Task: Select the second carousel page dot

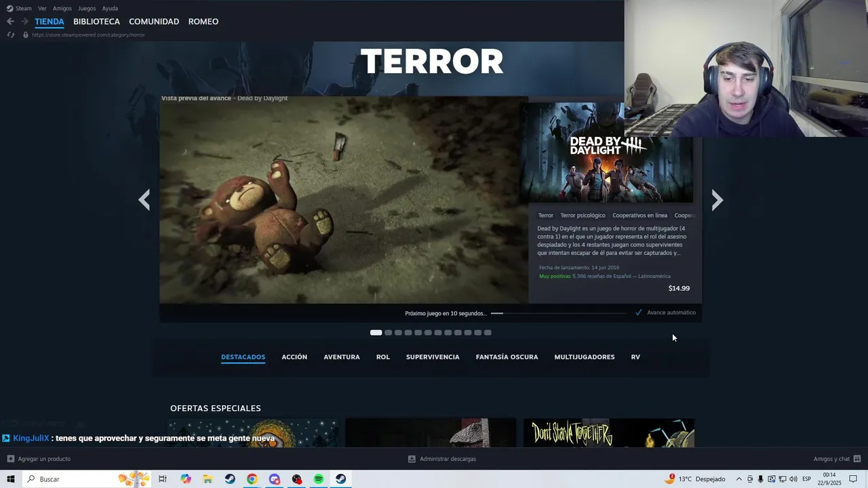Action: point(388,333)
